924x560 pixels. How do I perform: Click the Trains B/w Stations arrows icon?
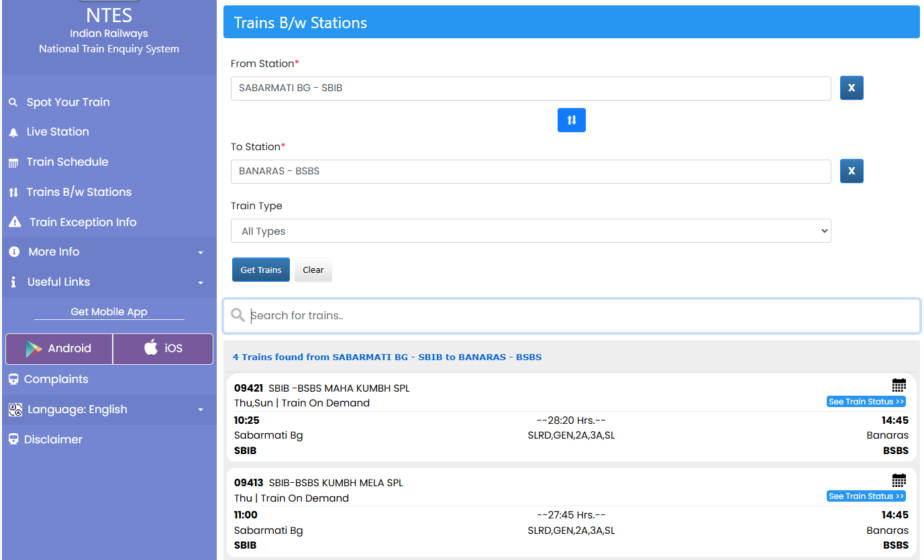click(13, 192)
